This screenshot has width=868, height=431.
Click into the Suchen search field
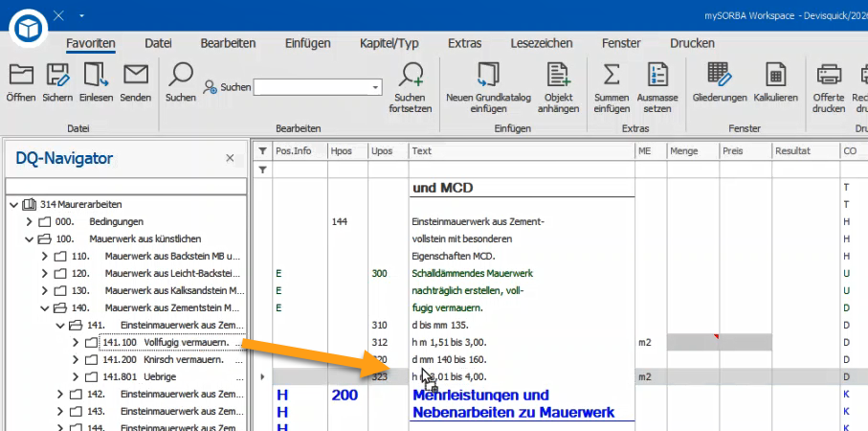coord(312,87)
